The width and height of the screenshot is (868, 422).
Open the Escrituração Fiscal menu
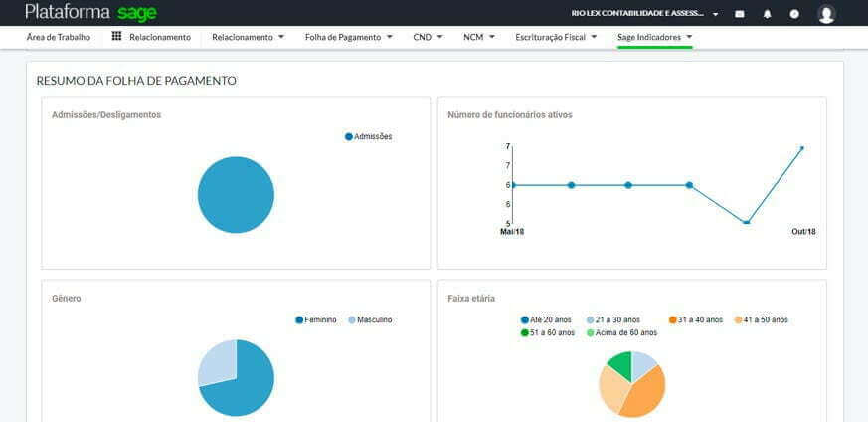coord(556,37)
